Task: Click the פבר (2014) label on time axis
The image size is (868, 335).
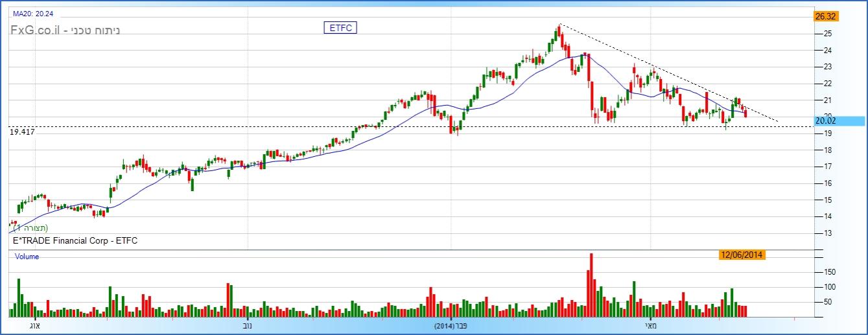Action: [x=451, y=325]
